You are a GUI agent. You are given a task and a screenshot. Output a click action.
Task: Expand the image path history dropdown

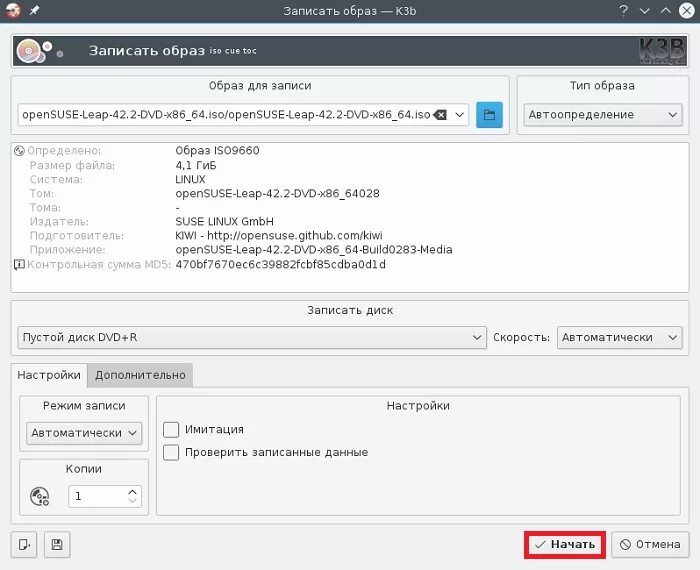[459, 115]
